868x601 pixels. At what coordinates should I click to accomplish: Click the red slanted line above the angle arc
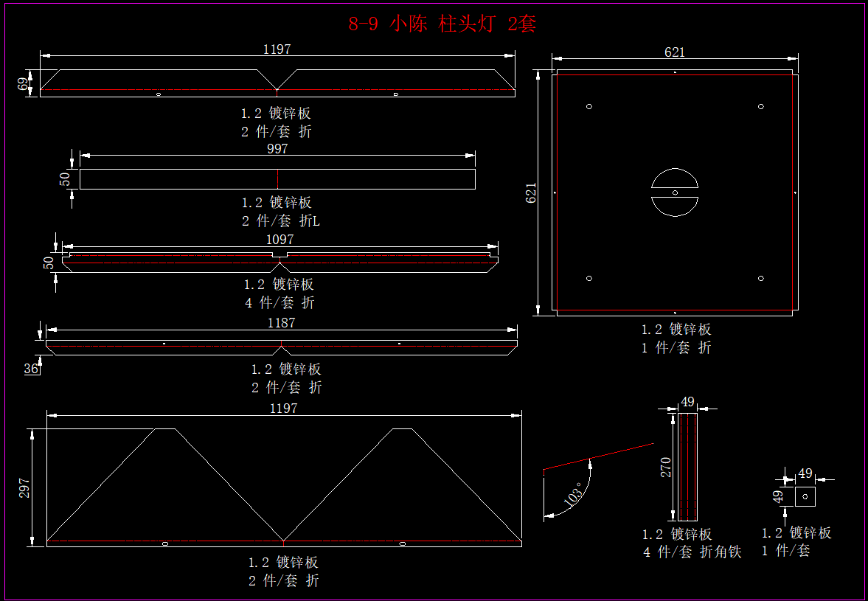click(x=598, y=456)
